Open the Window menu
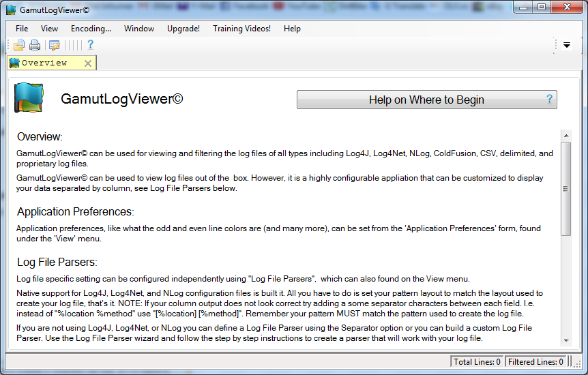 (138, 29)
